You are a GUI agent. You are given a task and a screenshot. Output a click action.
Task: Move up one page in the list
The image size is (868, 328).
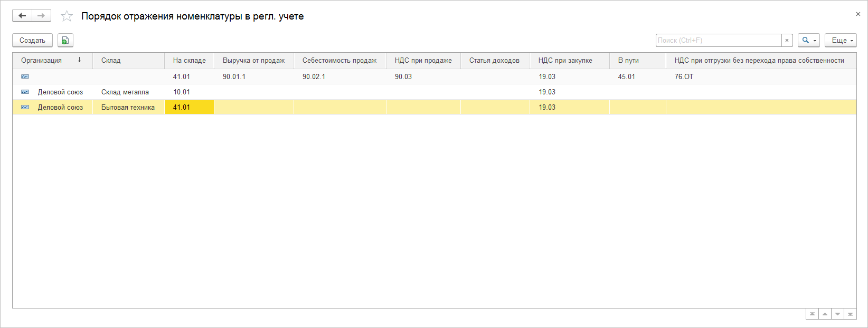coord(825,314)
